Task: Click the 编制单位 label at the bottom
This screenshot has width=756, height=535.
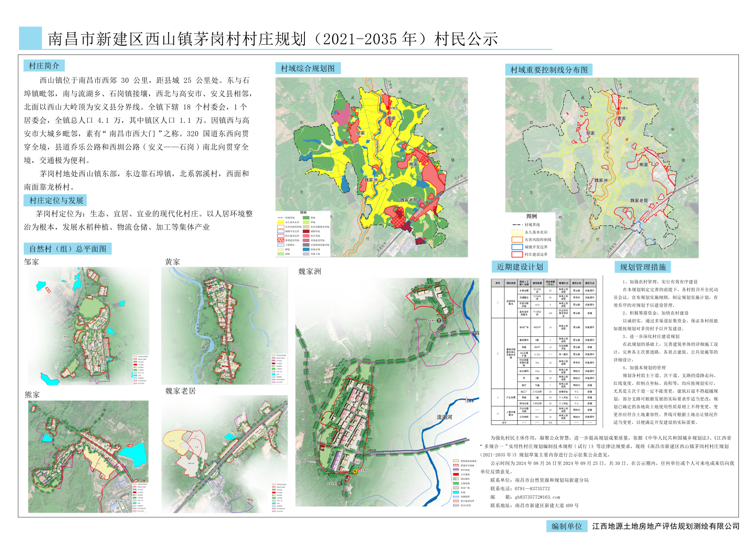Action: 566,526
